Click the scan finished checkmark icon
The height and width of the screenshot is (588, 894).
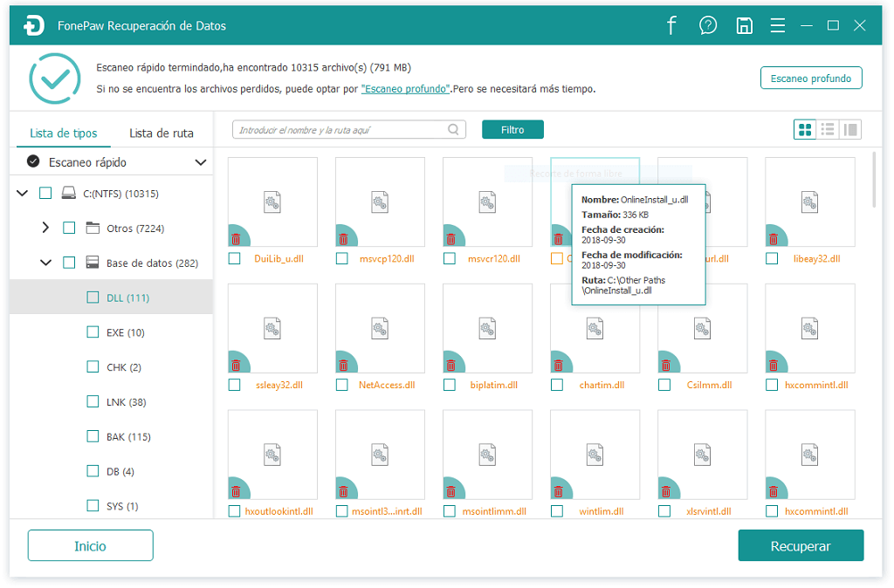[55, 79]
